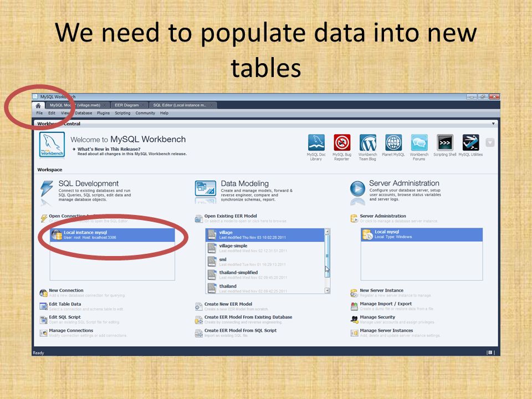Click the MySQL Workbench dolphin logo
This screenshot has width=532, height=399.
click(52, 145)
